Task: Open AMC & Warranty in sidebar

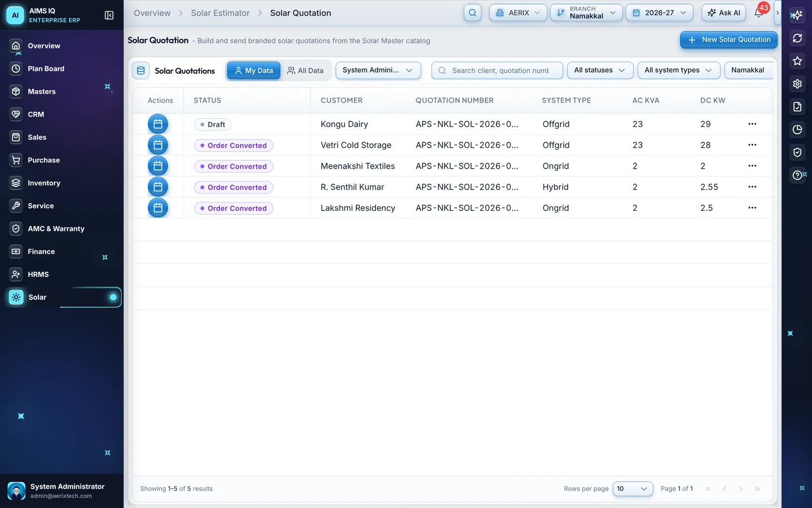Action: 62,229
